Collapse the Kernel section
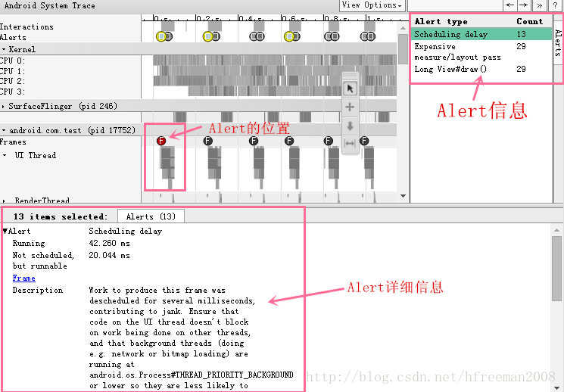Image resolution: width=564 pixels, height=392 pixels. tap(4, 49)
